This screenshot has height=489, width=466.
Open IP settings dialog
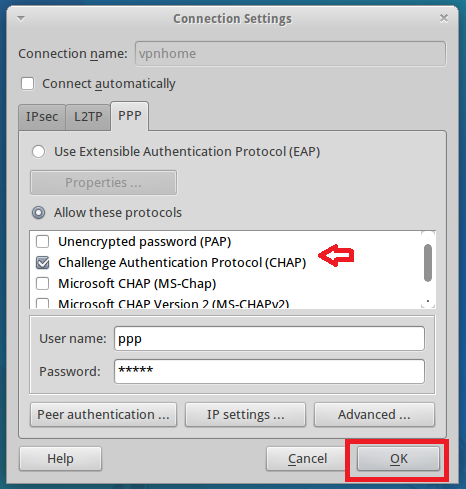pos(245,415)
